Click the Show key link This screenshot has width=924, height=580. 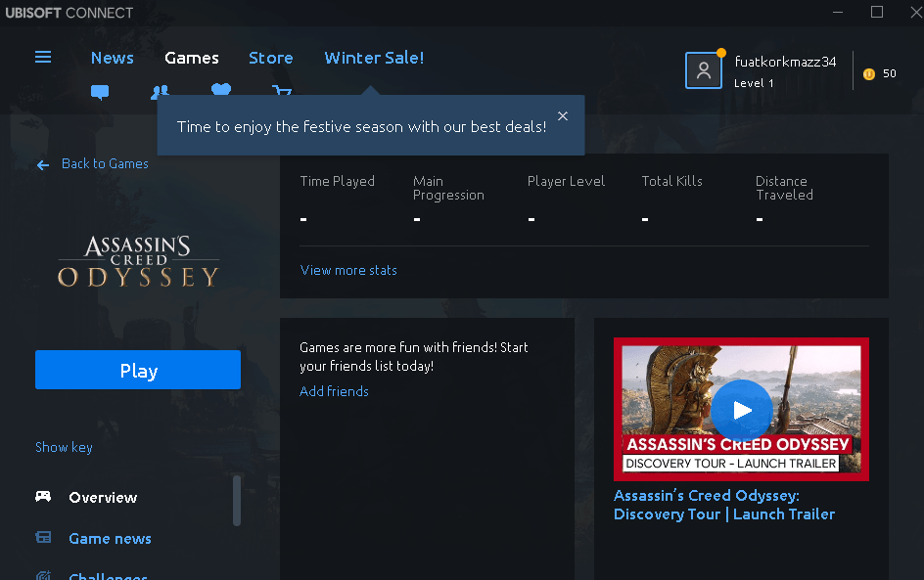[64, 448]
